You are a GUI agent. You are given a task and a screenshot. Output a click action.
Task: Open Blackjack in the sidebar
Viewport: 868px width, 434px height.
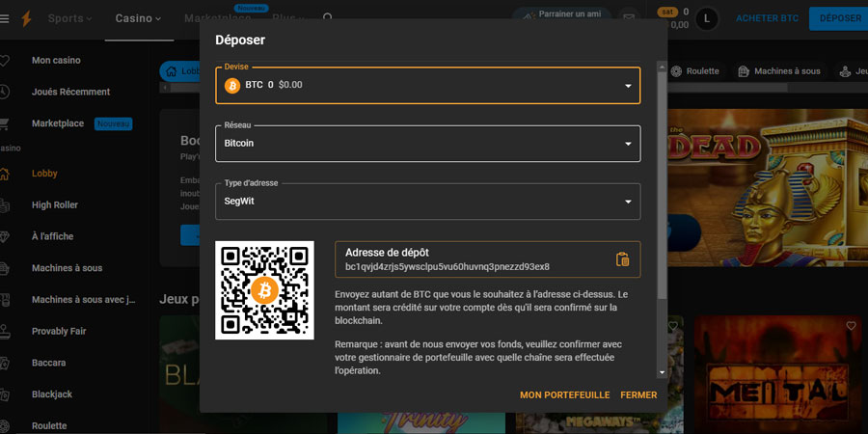point(52,394)
